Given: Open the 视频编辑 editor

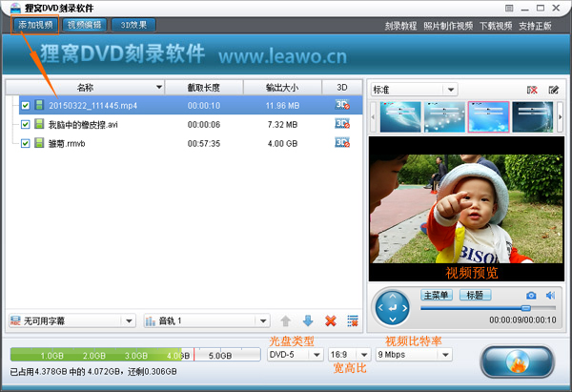Looking at the screenshot, I should click(85, 25).
